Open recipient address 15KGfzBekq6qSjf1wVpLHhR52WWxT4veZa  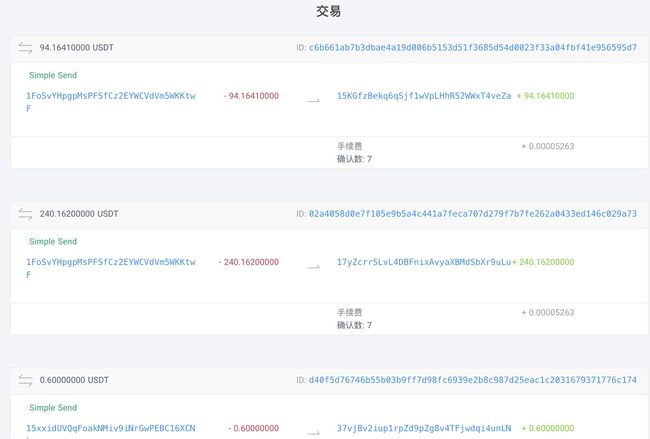point(424,96)
